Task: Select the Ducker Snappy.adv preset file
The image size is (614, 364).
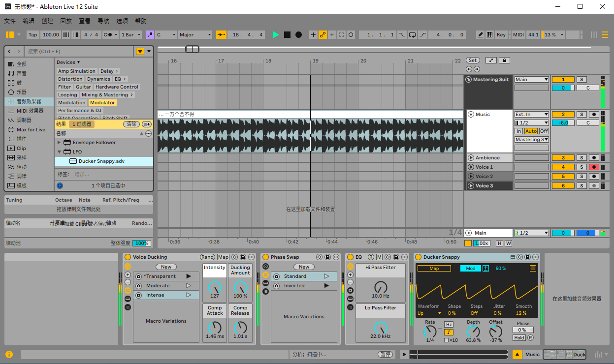Action: click(104, 161)
